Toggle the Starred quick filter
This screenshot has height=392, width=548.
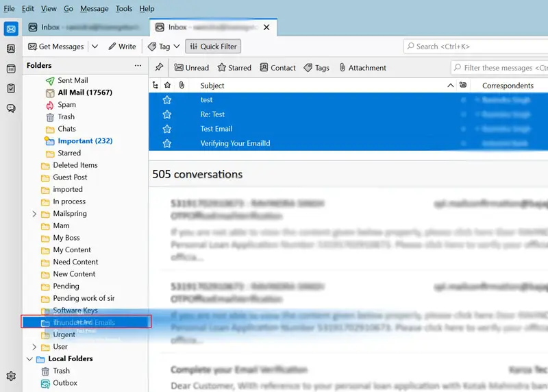[234, 68]
